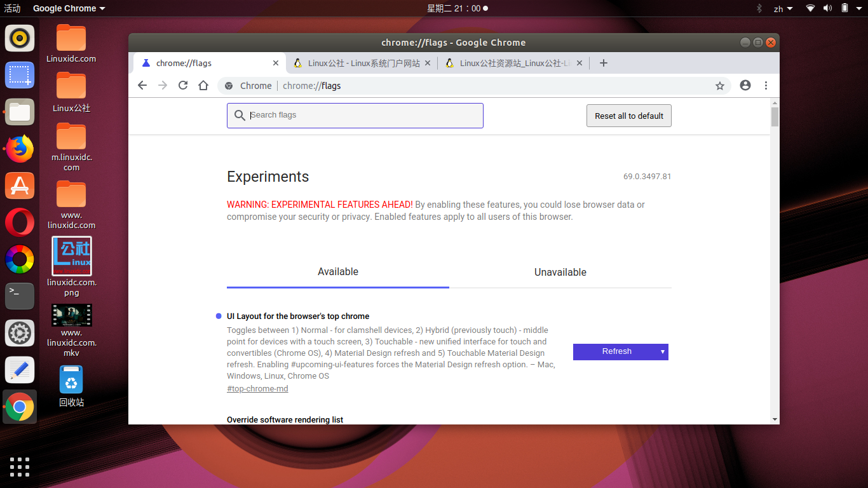Open the #top-chrome-md link
The image size is (868, 488).
point(257,388)
